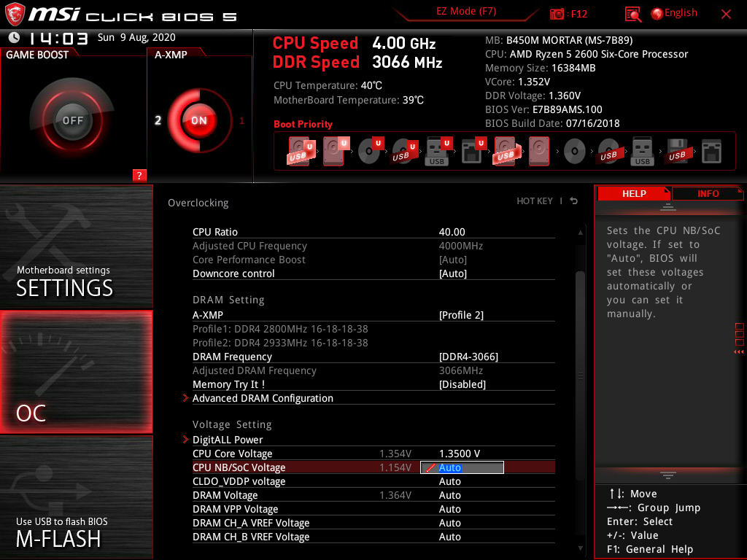Click the back arrow next to HOT KEY
The image size is (747, 560).
(x=574, y=201)
